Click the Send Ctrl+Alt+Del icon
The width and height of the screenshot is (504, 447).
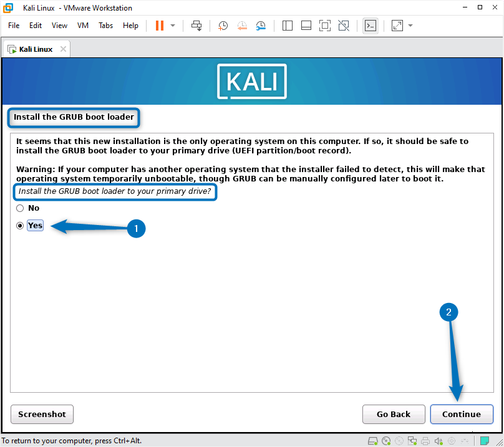pyautogui.click(x=196, y=26)
